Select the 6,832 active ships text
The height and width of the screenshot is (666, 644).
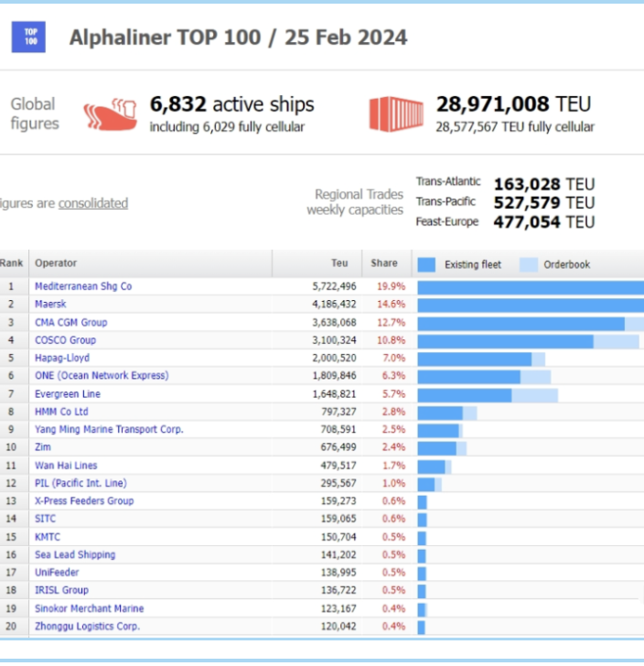click(x=232, y=104)
